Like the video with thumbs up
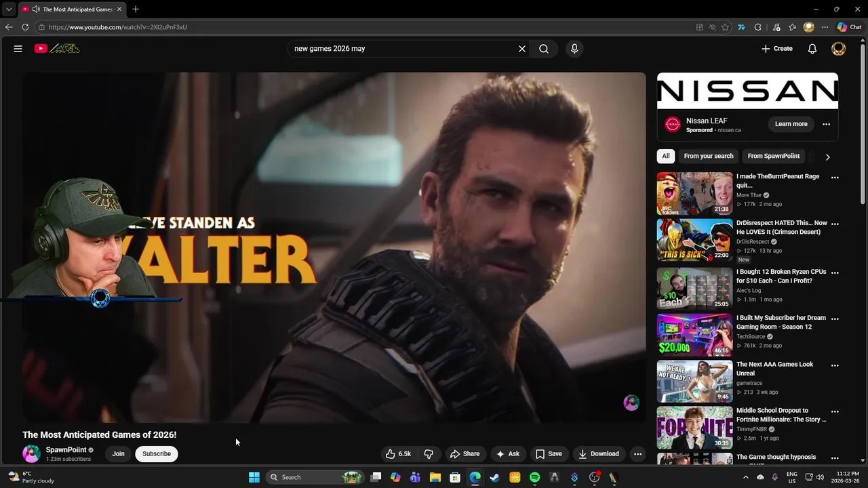This screenshot has width=868, height=488. point(399,454)
